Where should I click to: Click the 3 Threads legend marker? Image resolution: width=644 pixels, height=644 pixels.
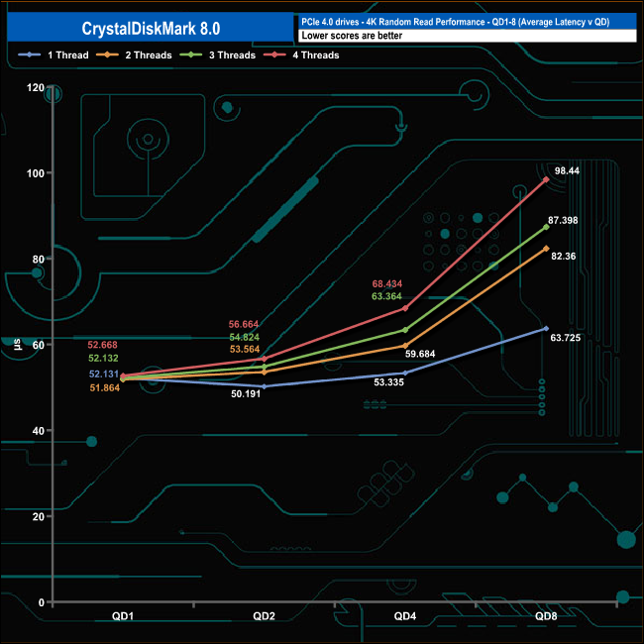(191, 55)
